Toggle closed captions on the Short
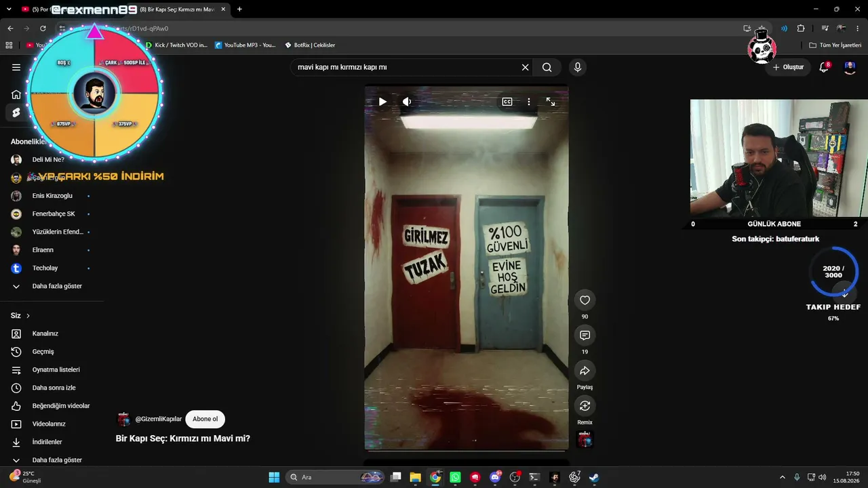The height and width of the screenshot is (488, 868). click(507, 102)
